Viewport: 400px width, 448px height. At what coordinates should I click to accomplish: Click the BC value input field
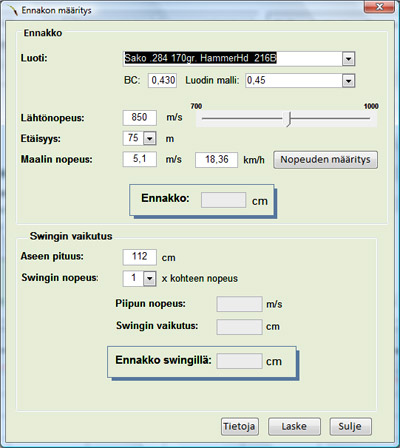click(x=162, y=81)
